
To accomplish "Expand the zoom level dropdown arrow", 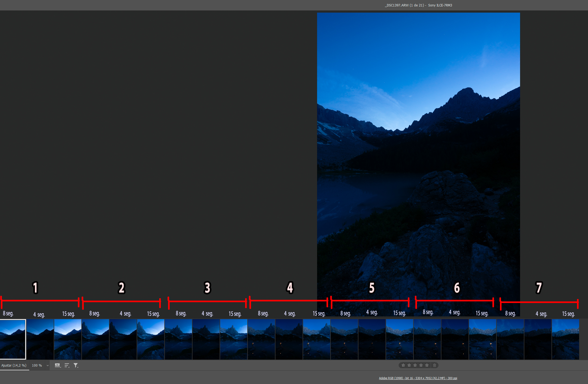I will (x=48, y=365).
